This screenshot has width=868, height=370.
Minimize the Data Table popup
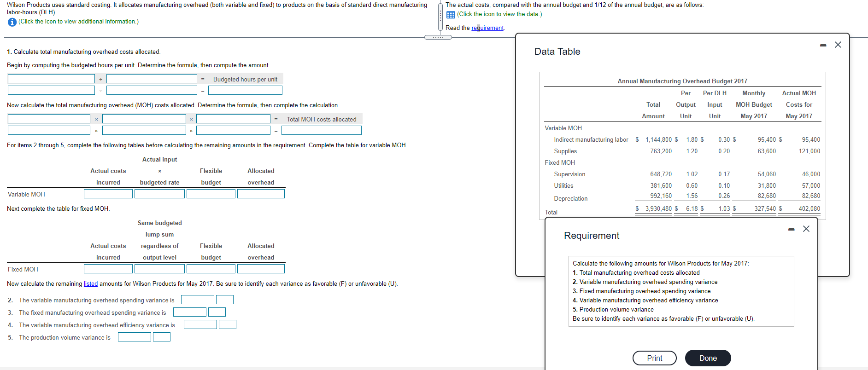click(823, 45)
